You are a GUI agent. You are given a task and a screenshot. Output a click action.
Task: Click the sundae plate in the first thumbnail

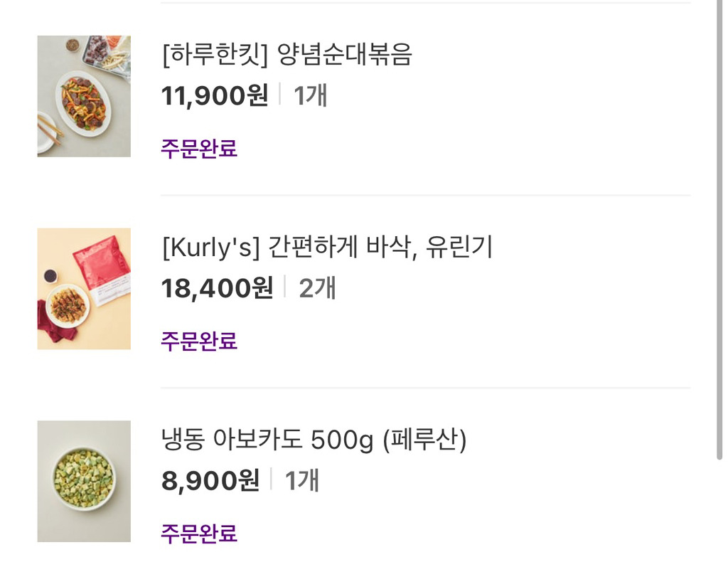tap(83, 103)
